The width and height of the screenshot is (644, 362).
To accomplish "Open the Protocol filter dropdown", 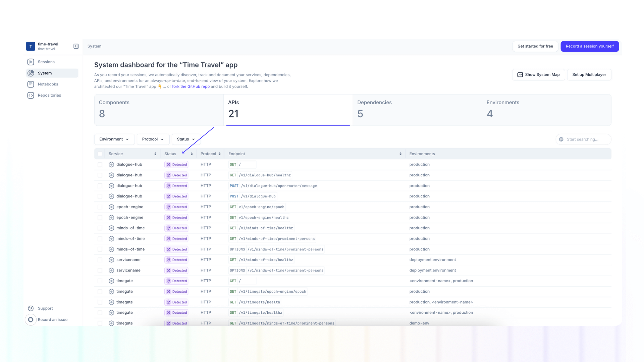I will point(153,139).
